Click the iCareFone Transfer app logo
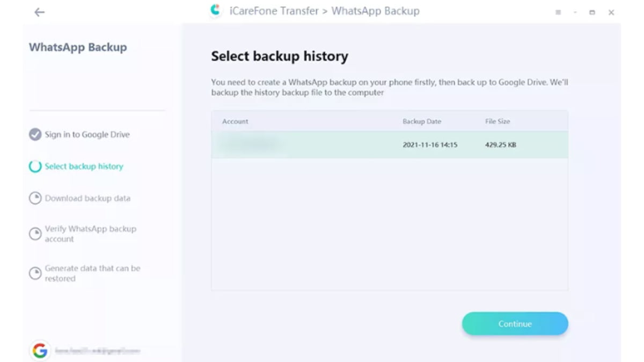 click(x=216, y=10)
